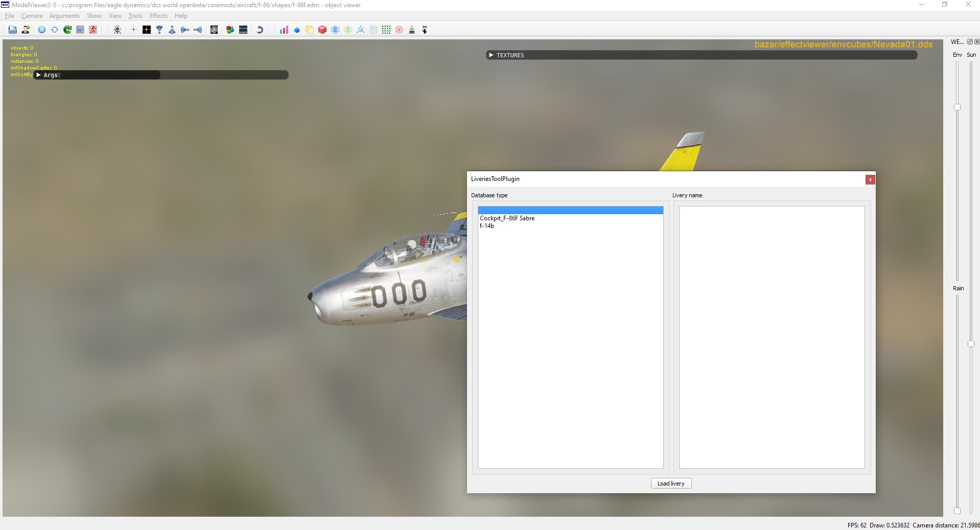The image size is (980, 530).
Task: Click the Camera distance status text
Action: point(946,525)
